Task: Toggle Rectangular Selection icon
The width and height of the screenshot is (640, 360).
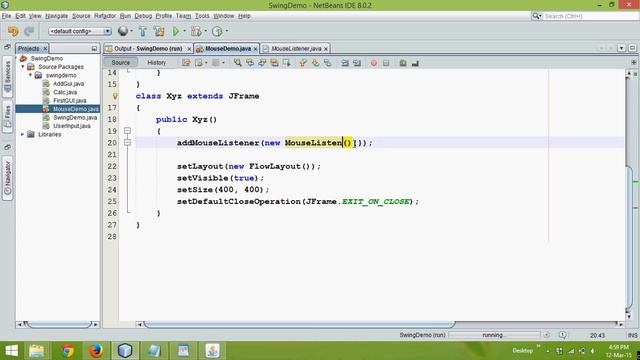Action: (287, 63)
